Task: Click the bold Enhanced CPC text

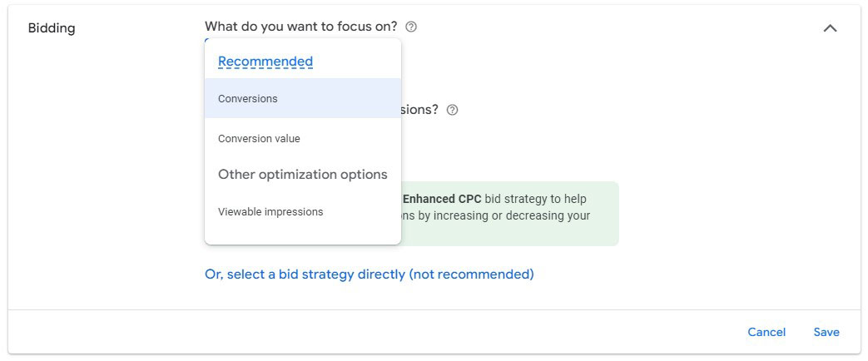Action: click(442, 199)
